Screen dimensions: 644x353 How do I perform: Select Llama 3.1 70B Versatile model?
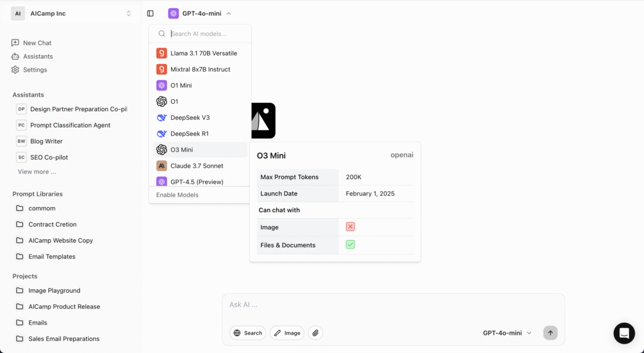(200, 53)
